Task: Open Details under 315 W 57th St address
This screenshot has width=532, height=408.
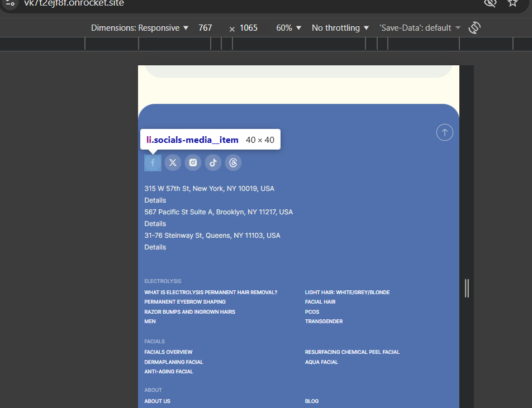Action: 155,200
